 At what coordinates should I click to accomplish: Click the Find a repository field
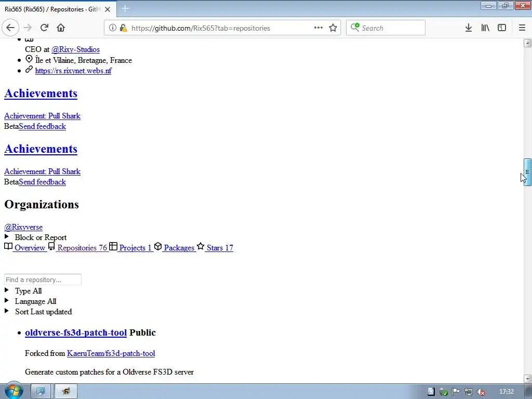coord(43,280)
